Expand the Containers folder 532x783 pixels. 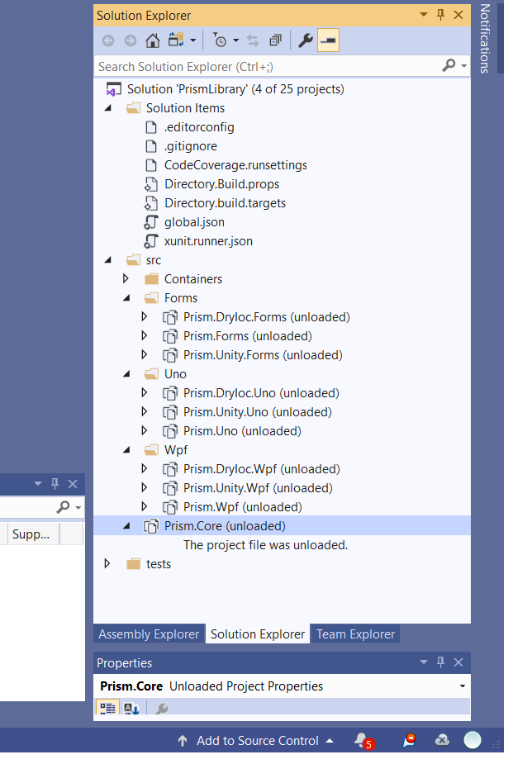(x=126, y=278)
